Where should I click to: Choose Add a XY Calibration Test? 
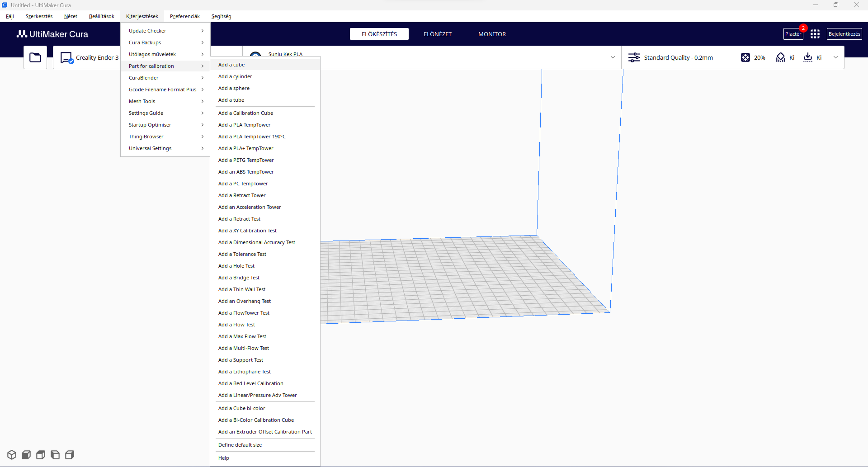tap(265, 231)
